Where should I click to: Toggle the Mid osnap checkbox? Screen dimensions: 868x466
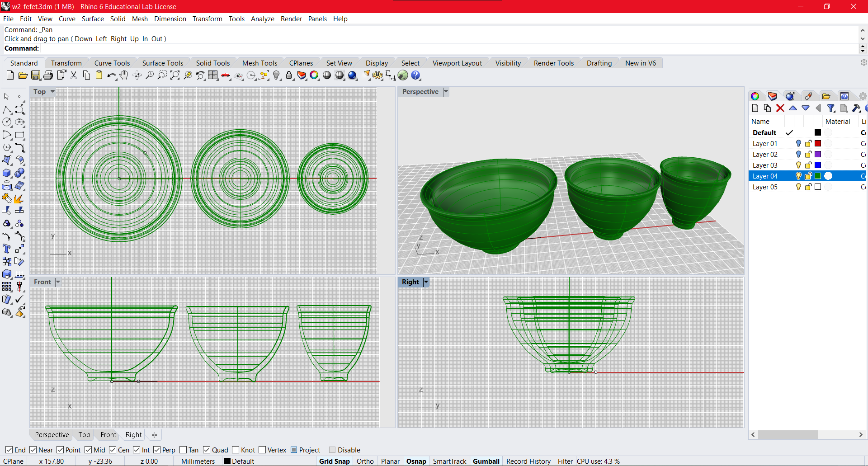pyautogui.click(x=88, y=450)
